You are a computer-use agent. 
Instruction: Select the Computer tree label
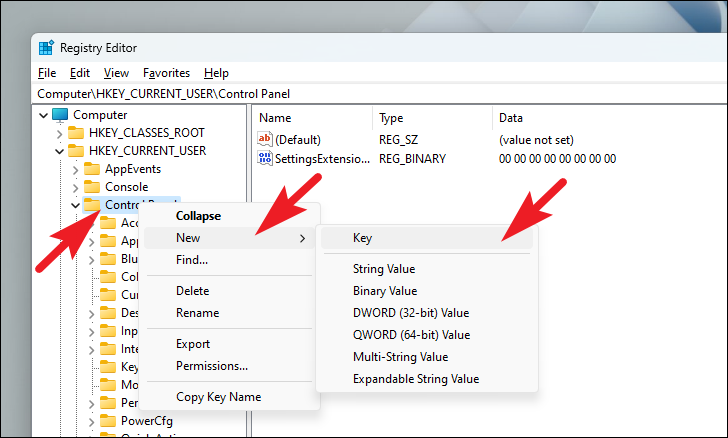pos(100,115)
